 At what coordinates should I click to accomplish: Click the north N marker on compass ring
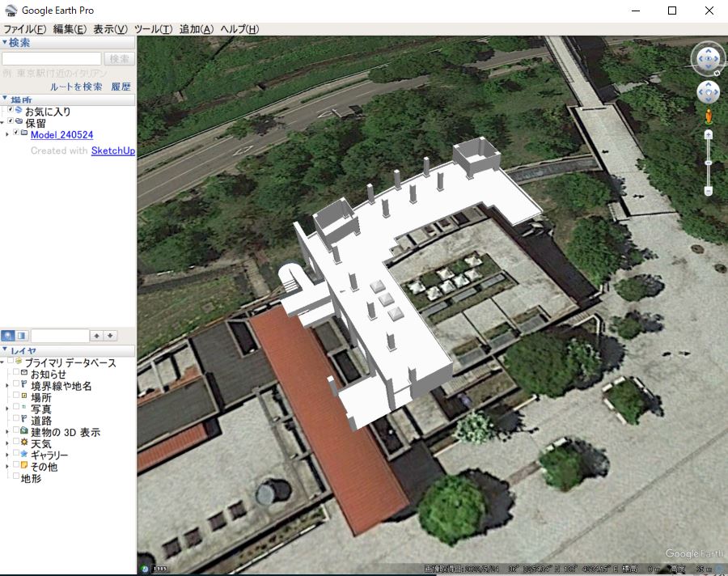[717, 74]
